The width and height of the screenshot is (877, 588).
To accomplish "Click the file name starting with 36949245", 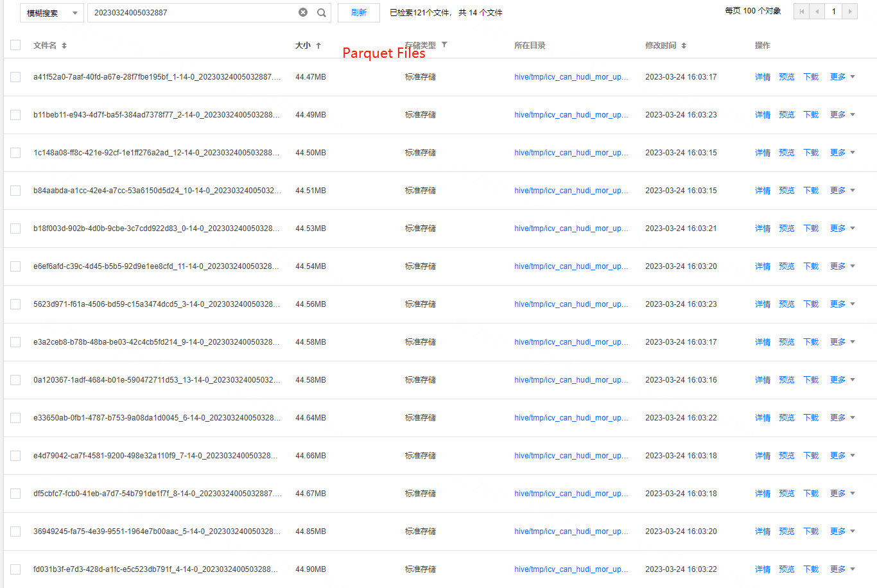I will (157, 532).
